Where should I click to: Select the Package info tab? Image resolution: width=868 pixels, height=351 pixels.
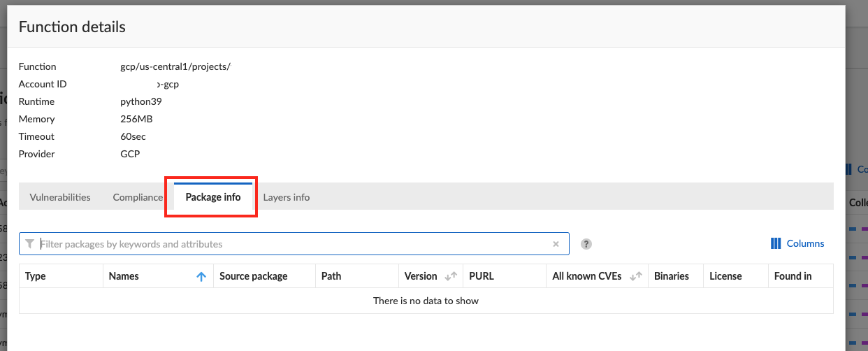click(x=213, y=197)
